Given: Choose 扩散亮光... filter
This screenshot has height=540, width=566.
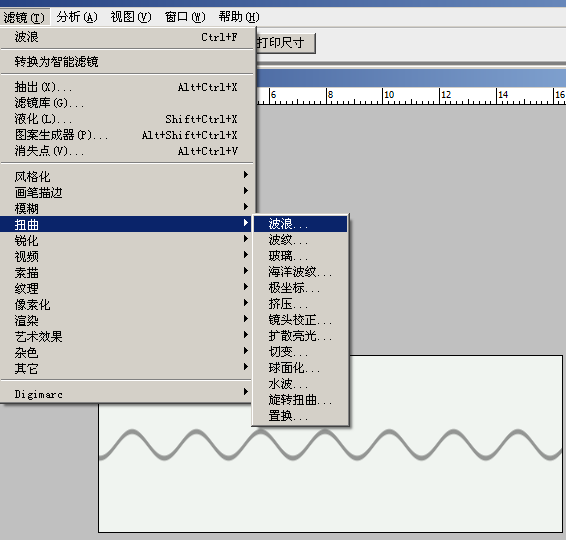Looking at the screenshot, I should tap(300, 336).
